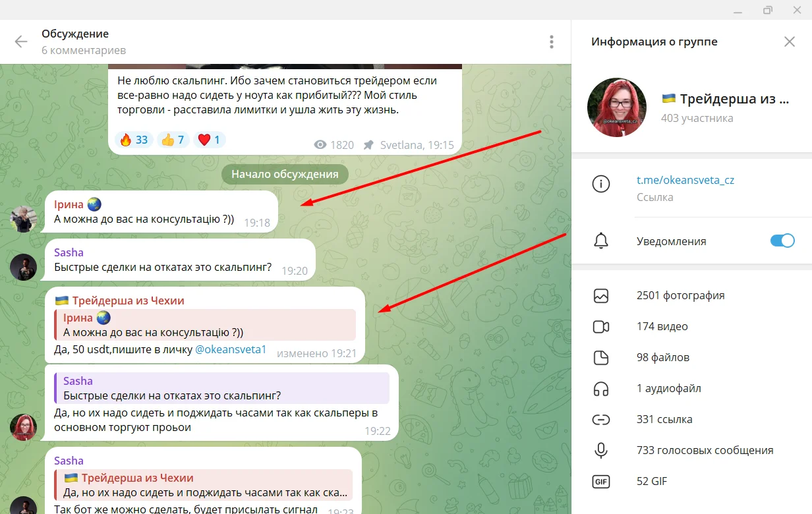812x514 pixels.
Task: Click the thumbs up reaction with 7
Action: 173,140
